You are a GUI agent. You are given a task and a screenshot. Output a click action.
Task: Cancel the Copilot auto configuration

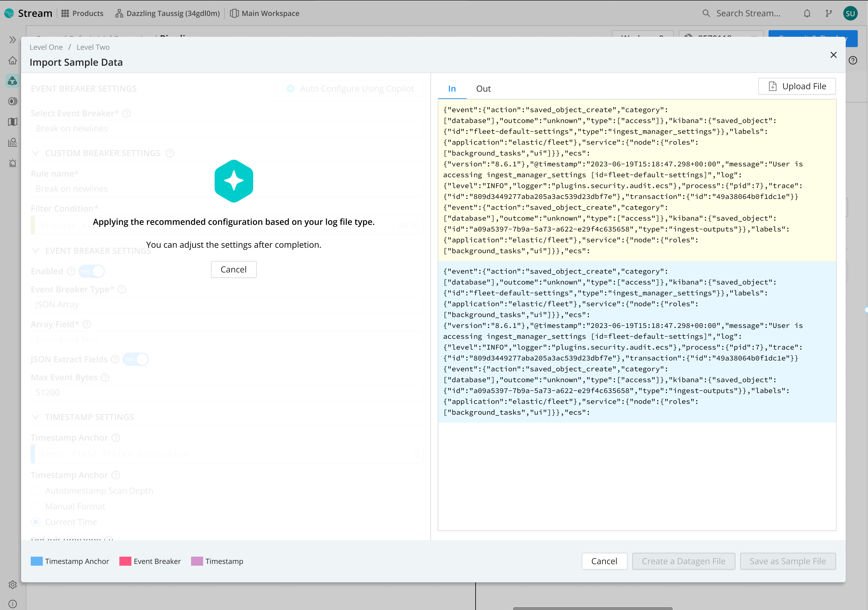(x=234, y=269)
